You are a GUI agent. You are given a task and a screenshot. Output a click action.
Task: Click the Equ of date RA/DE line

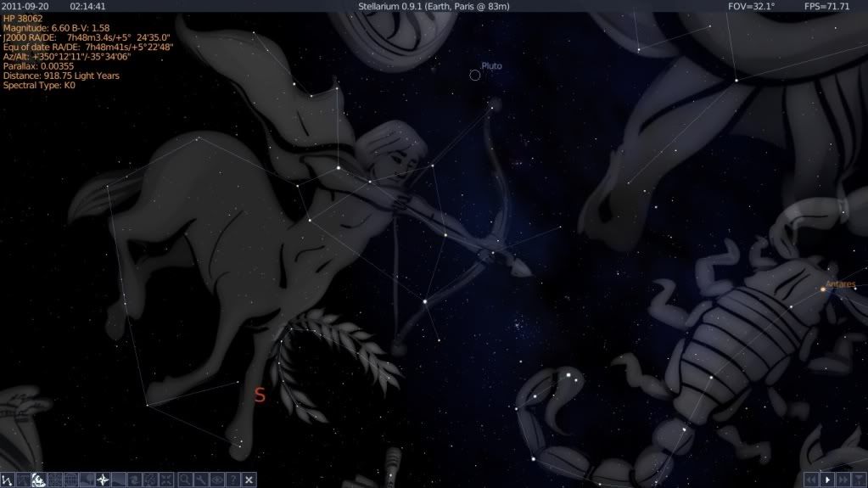pos(88,47)
